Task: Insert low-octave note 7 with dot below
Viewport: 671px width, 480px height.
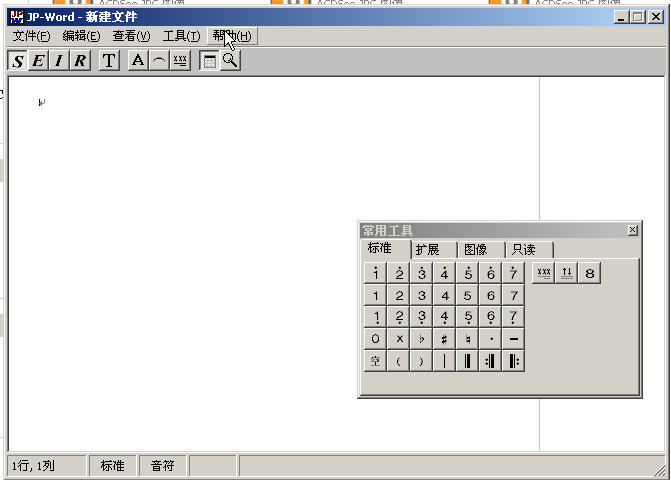Action: pyautogui.click(x=514, y=317)
